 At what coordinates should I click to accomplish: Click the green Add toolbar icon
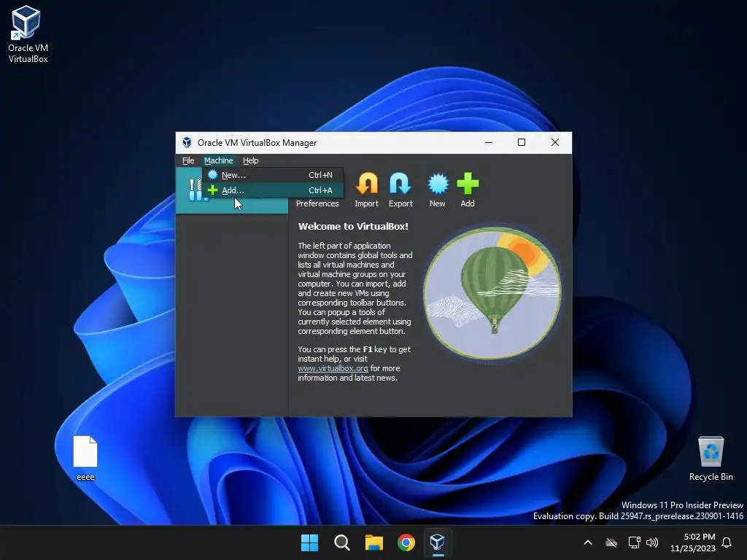(x=468, y=190)
